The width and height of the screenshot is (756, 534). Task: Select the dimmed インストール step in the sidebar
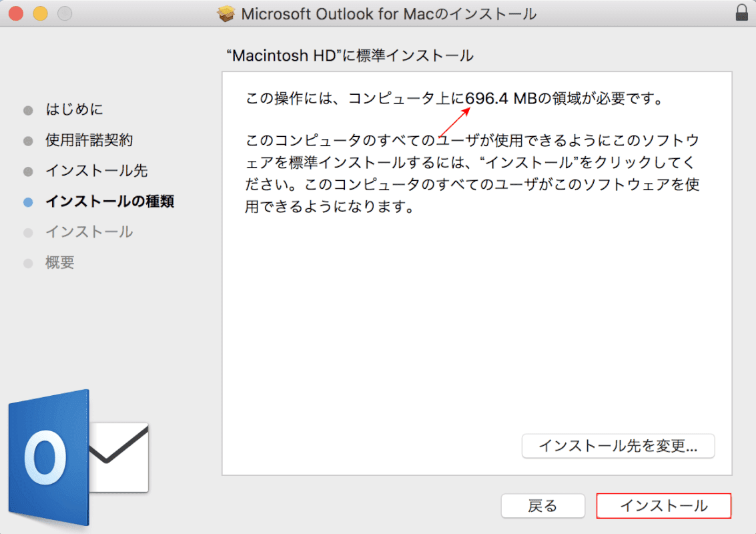[89, 232]
